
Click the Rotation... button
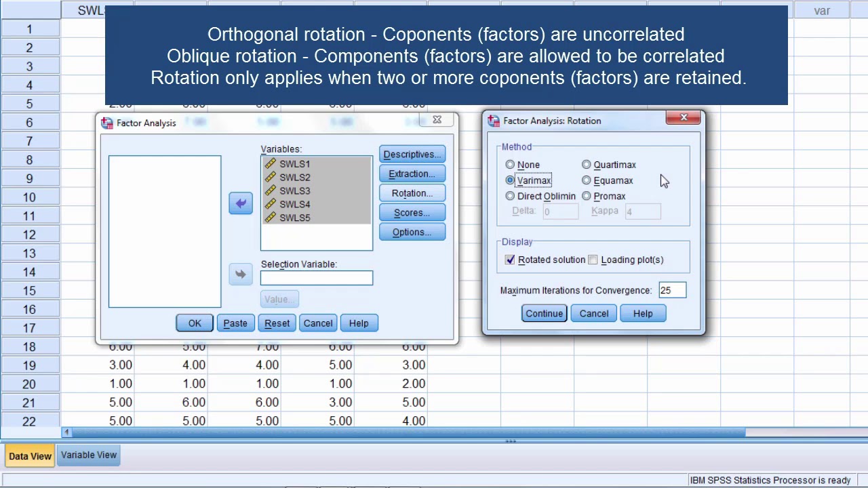[412, 193]
